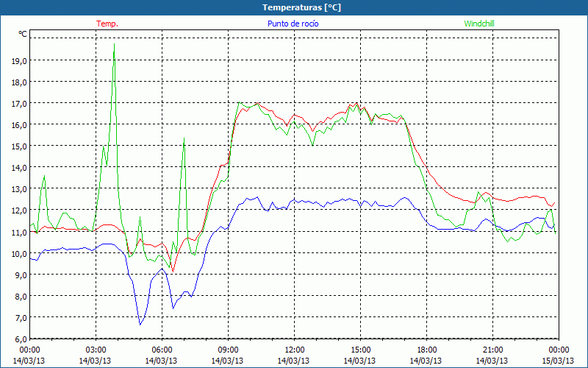Click the 18,0 y-axis value
Screen dimensions: 588x368
click(x=19, y=82)
